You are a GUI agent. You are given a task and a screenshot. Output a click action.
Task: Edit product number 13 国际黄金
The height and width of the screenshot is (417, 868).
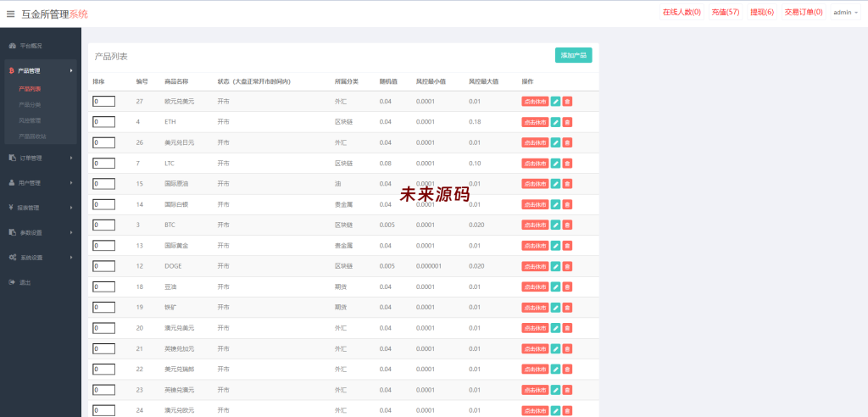[556, 245]
